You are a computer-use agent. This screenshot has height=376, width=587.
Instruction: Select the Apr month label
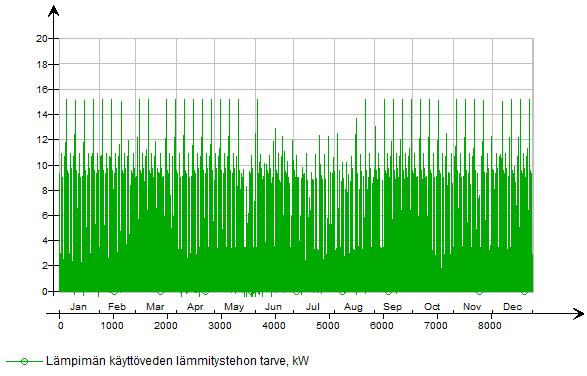pos(195,307)
